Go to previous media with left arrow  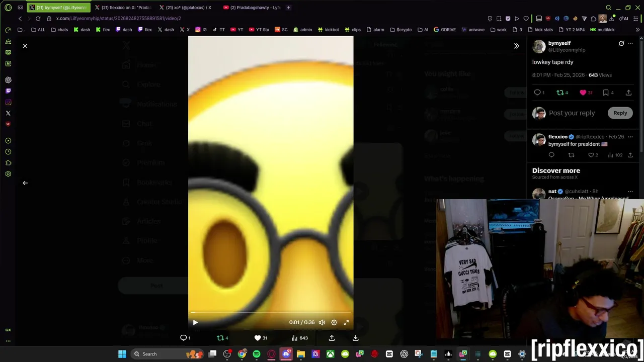pos(25,183)
